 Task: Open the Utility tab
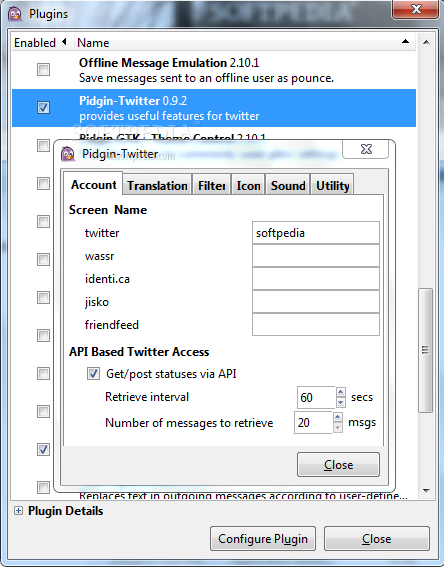[x=332, y=186]
